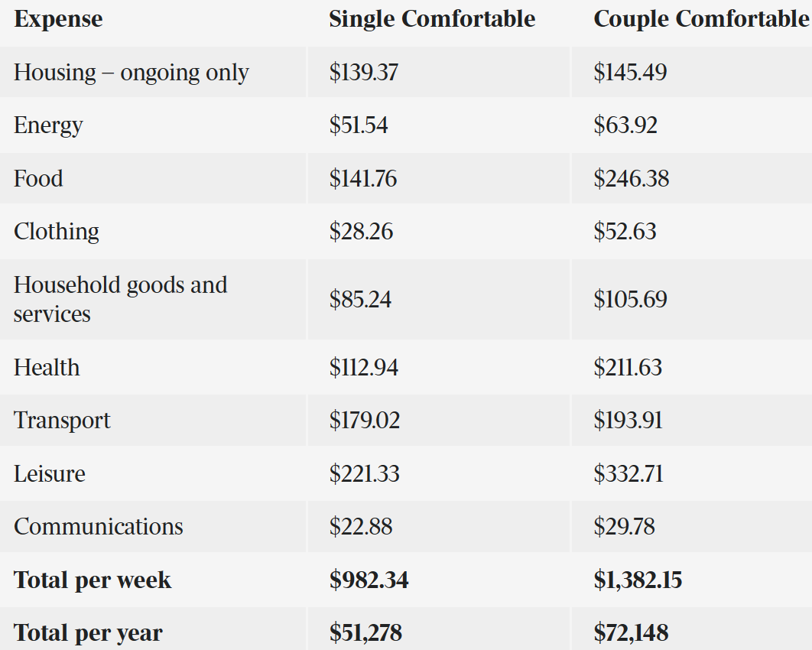Select the Total per year label
This screenshot has width=812, height=650.
click(x=88, y=633)
